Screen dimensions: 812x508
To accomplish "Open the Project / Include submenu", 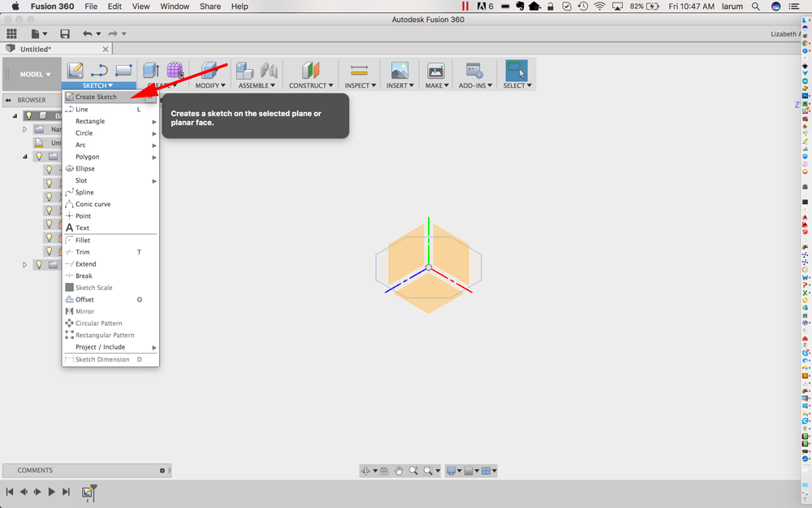I will (110, 347).
